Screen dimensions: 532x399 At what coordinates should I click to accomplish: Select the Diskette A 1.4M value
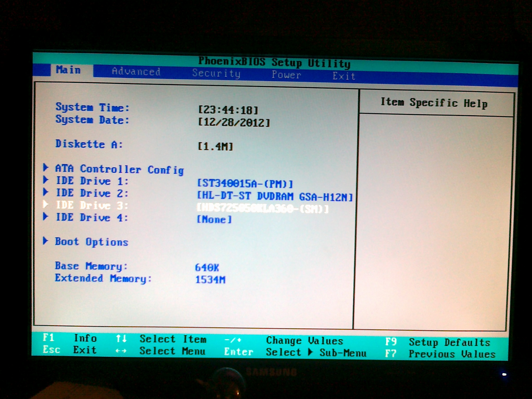215,147
